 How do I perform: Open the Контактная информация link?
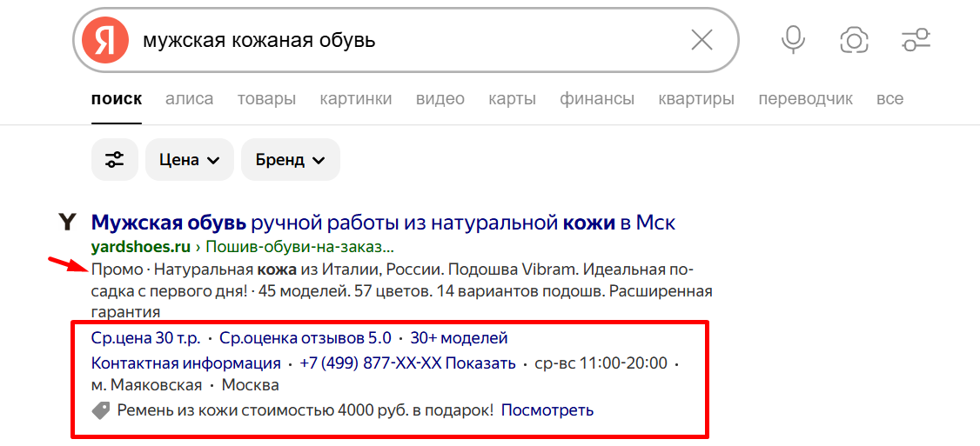tap(185, 363)
